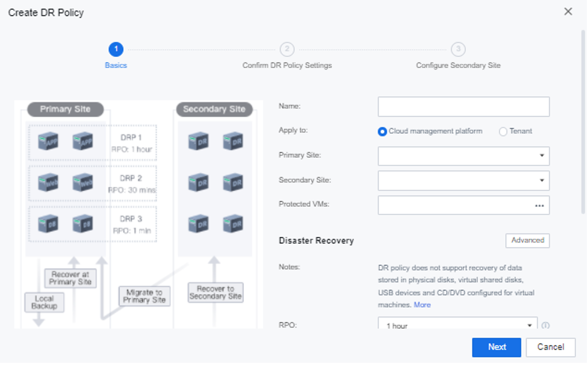Close the Create DR Policy dialog
The height and width of the screenshot is (365, 588).
[x=568, y=12]
